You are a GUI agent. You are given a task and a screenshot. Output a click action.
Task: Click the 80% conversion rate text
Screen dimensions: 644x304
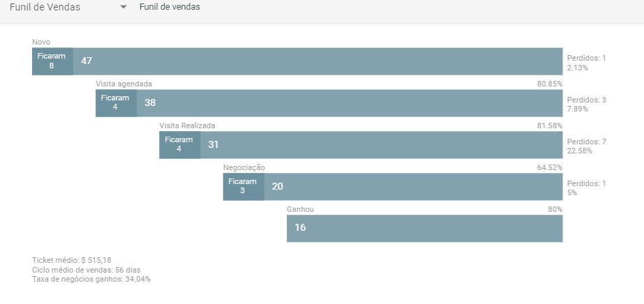tap(555, 209)
